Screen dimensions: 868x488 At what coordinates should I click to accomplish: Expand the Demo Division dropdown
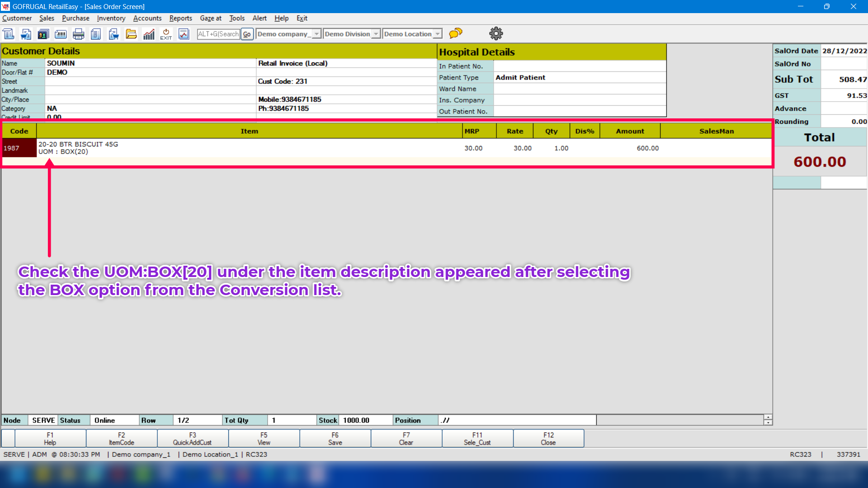pos(376,34)
